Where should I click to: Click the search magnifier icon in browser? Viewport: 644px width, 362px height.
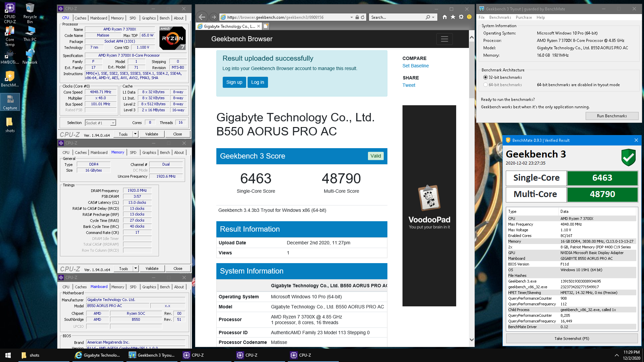click(x=428, y=17)
